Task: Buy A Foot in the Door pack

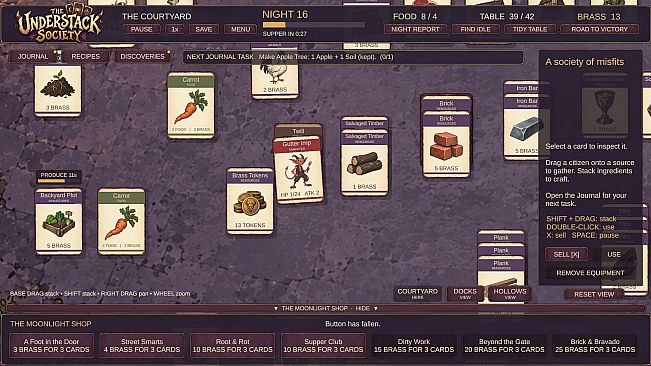Action: click(51, 346)
